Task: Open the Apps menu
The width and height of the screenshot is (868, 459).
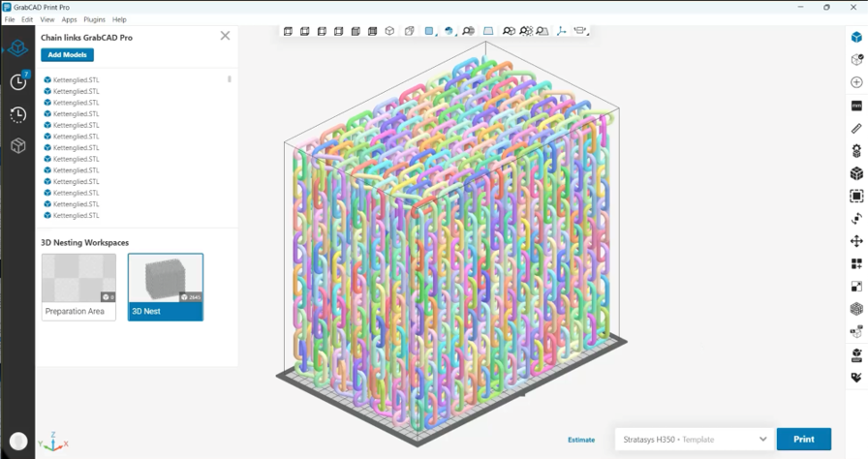Action: pyautogui.click(x=69, y=19)
